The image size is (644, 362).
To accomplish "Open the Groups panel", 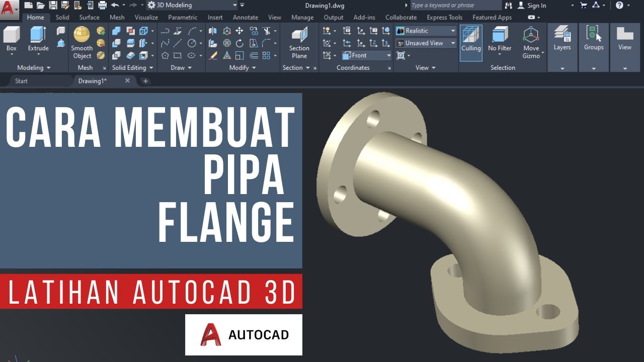I will [x=594, y=47].
